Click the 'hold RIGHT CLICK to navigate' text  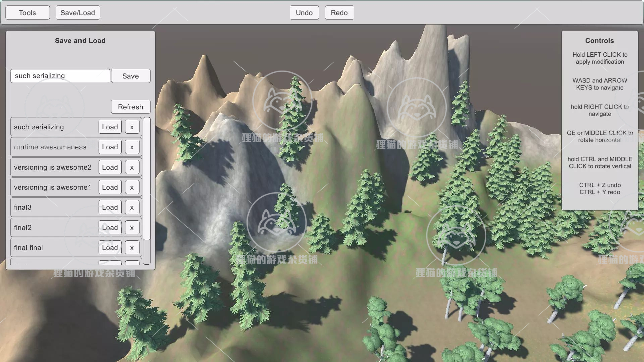click(x=600, y=110)
